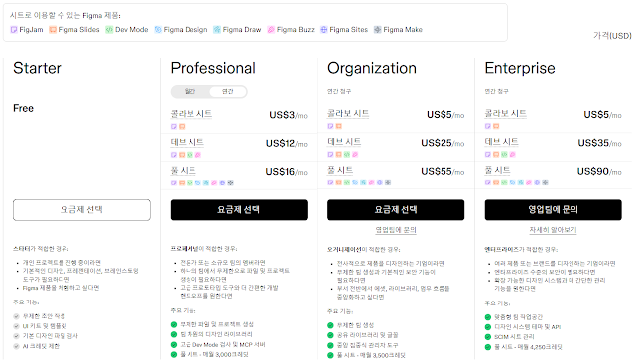Open the Enterprise learn more link
Image resolution: width=635 pixels, height=364 pixels.
[553, 230]
